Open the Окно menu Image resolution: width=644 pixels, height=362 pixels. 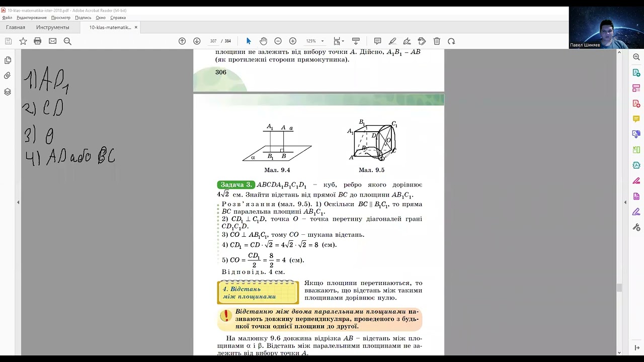pyautogui.click(x=101, y=18)
